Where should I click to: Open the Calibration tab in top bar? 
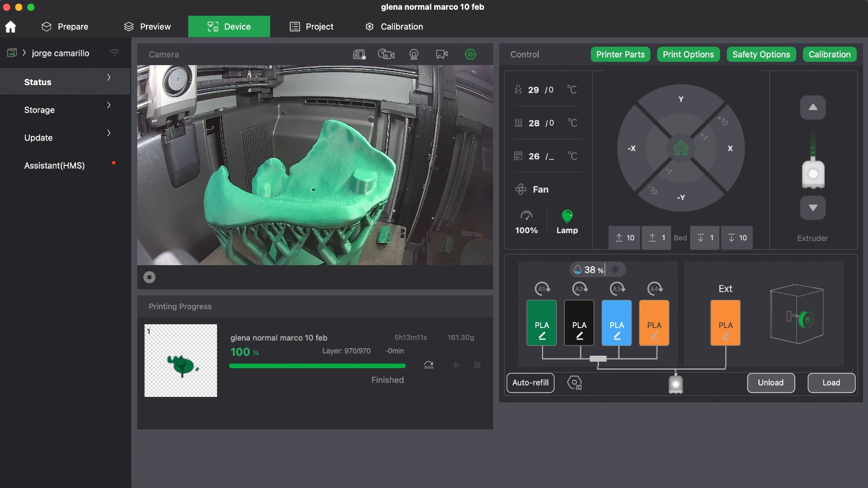(394, 27)
